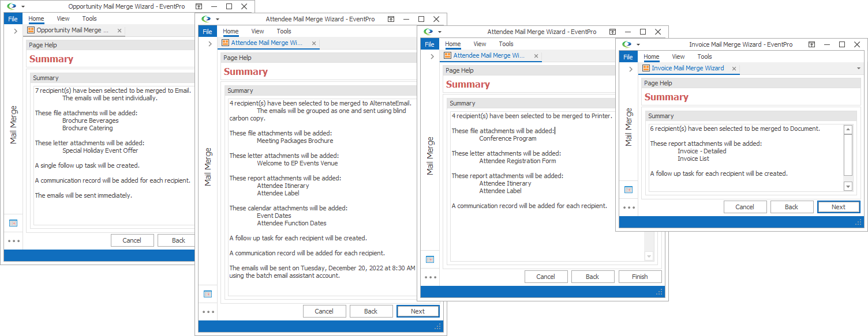Click summary scroll up arrow in Invoice wizard

[x=848, y=130]
